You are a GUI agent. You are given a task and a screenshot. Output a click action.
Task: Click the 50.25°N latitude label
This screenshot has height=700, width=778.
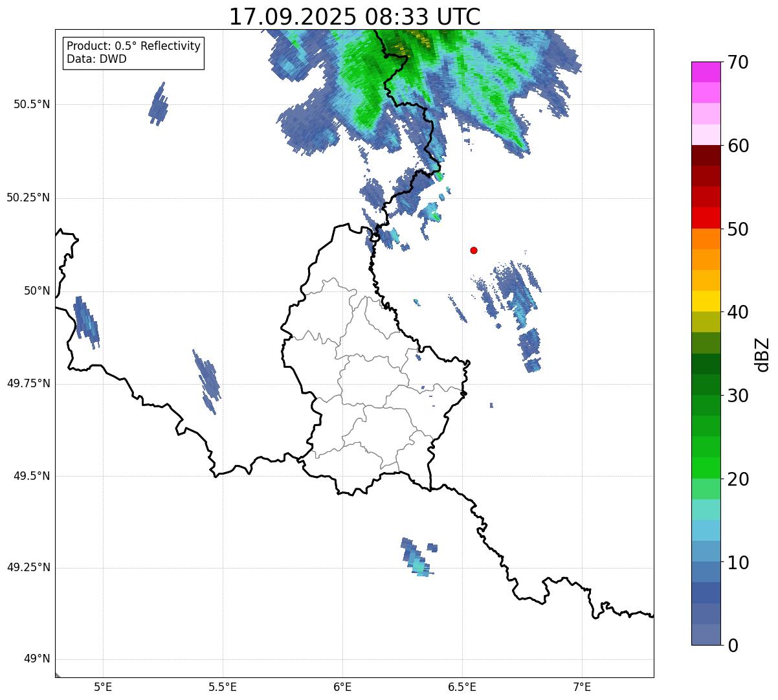pyautogui.click(x=28, y=198)
